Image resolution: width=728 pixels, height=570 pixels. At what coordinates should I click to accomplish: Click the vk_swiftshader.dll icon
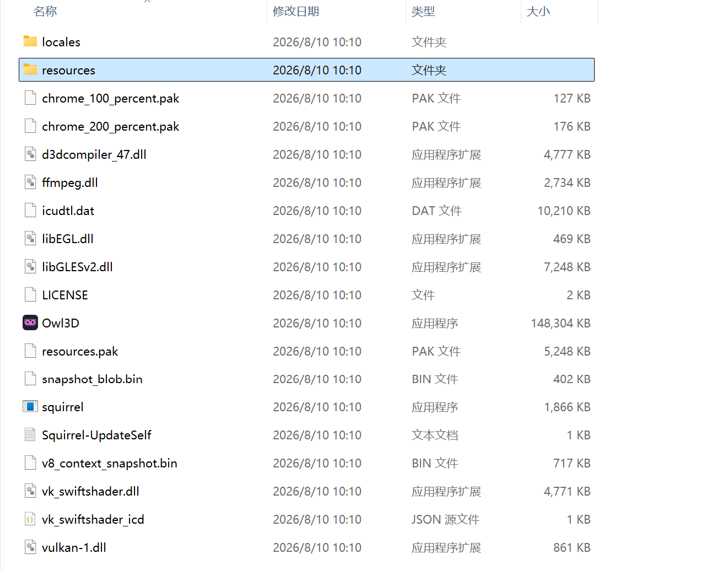30,491
